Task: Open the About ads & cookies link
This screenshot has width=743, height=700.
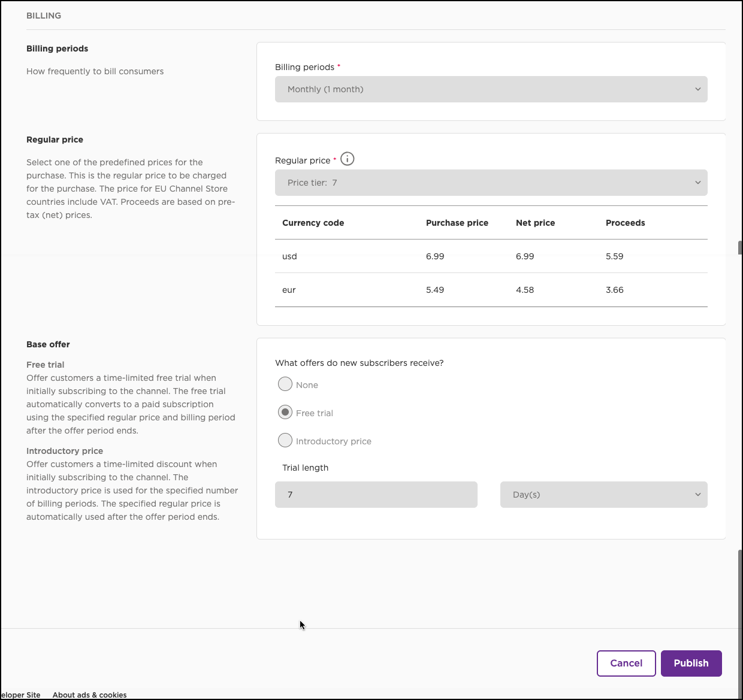Action: pos(89,695)
